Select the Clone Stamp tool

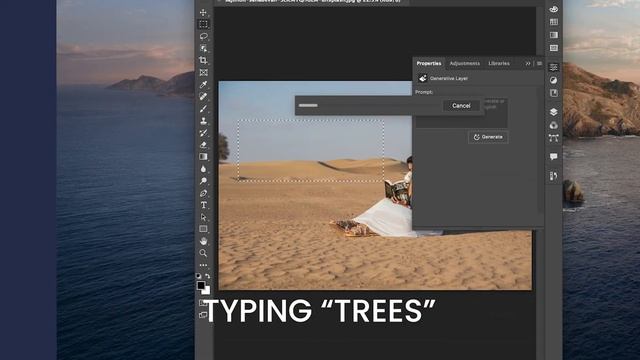point(203,121)
